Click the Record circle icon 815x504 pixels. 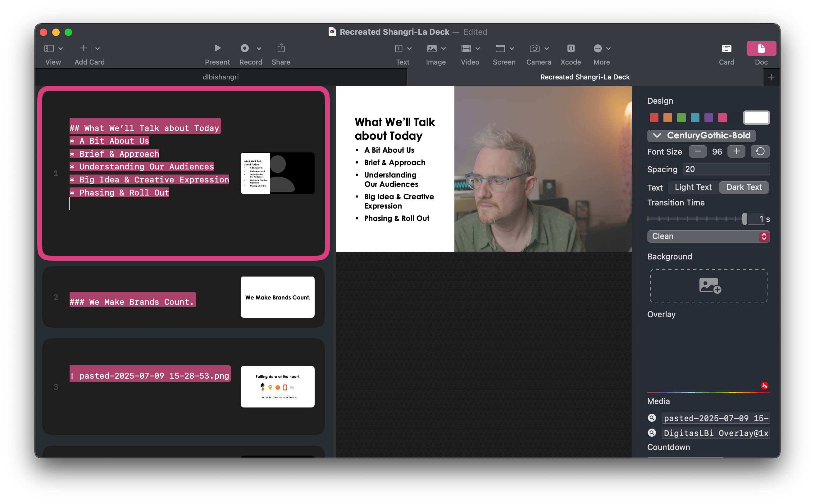point(244,48)
